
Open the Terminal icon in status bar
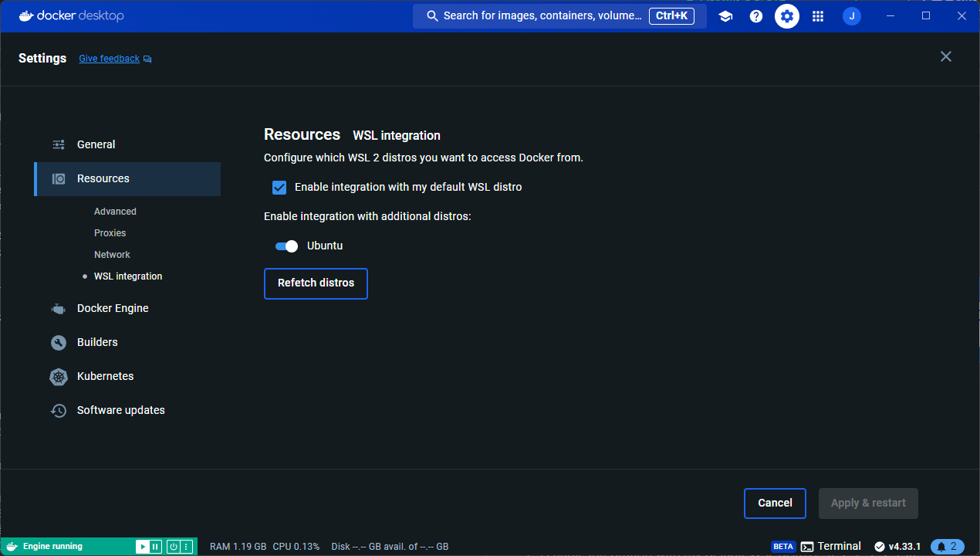807,546
